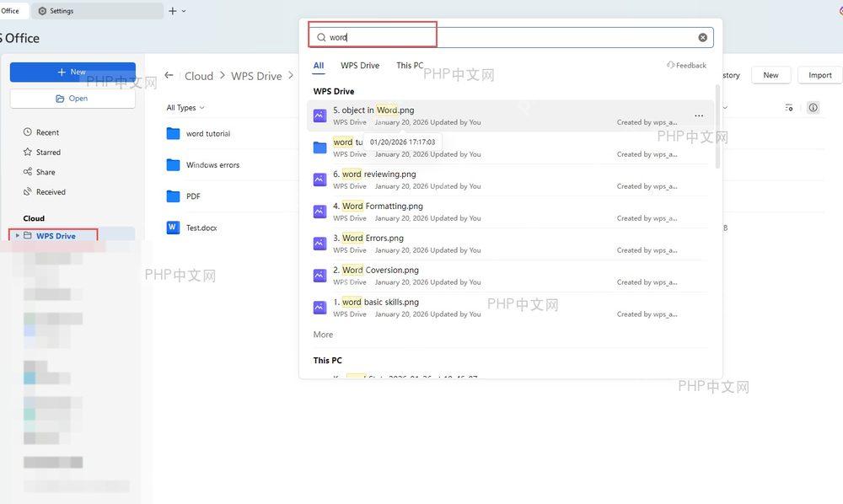Open the Test.docx file
The height and width of the screenshot is (504, 843).
tap(201, 228)
